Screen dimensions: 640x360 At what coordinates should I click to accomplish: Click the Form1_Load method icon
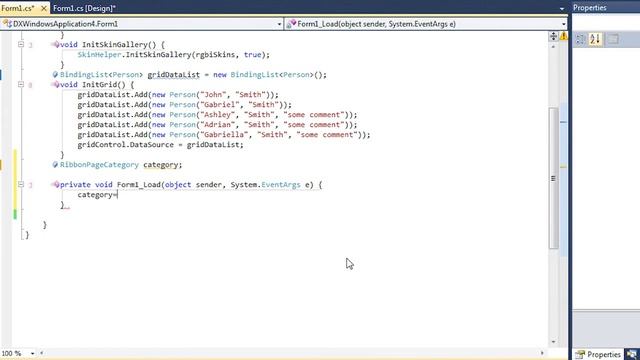pyautogui.click(x=56, y=184)
